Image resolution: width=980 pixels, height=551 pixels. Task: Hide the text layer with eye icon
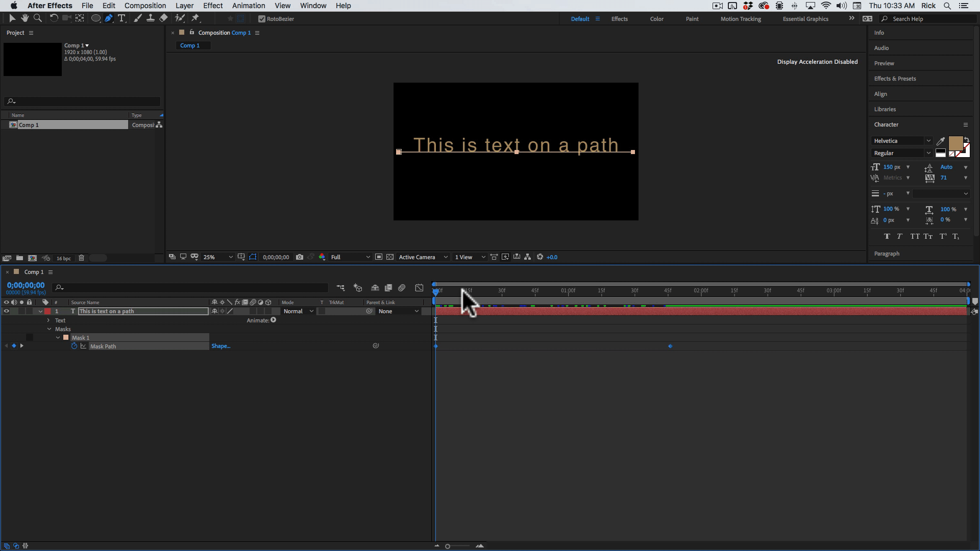[6, 311]
